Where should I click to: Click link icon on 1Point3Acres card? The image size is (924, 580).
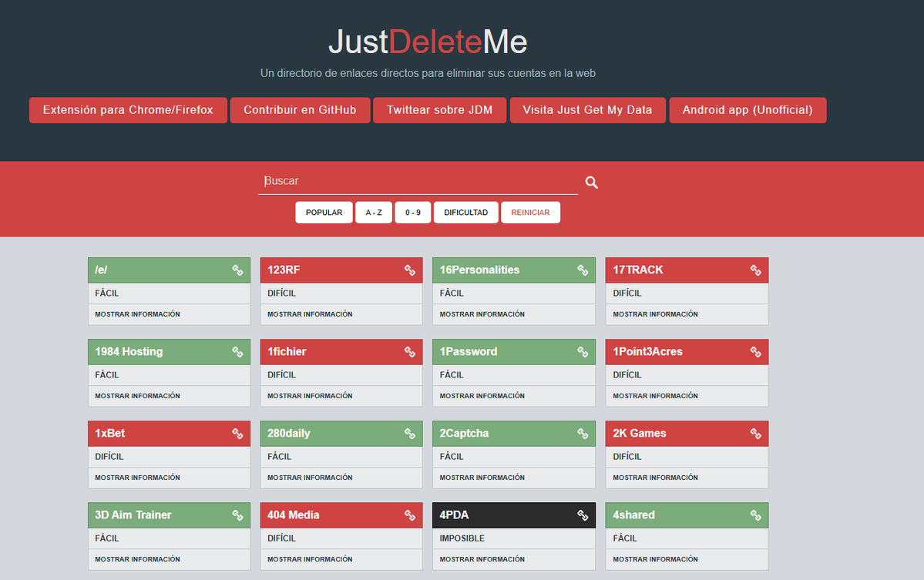755,352
